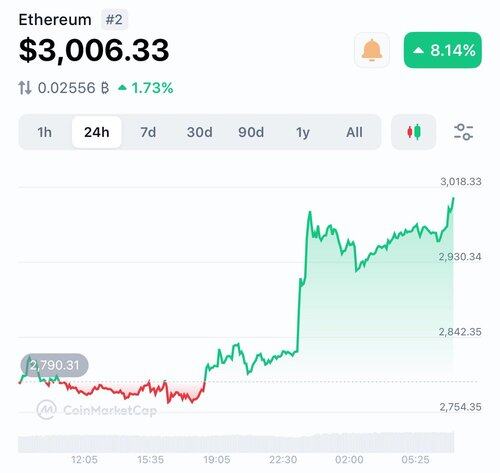Click the 2,790.31 opening price marker
500x473 pixels.
55,365
